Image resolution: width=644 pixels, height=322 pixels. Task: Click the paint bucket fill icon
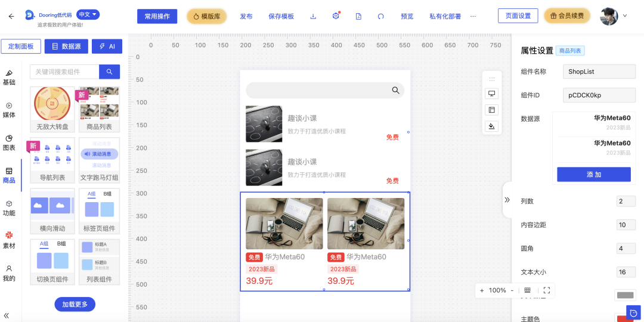(491, 126)
